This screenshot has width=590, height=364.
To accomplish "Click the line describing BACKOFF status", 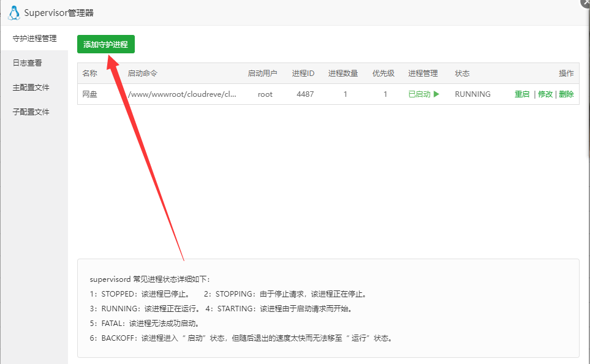I will tap(241, 338).
